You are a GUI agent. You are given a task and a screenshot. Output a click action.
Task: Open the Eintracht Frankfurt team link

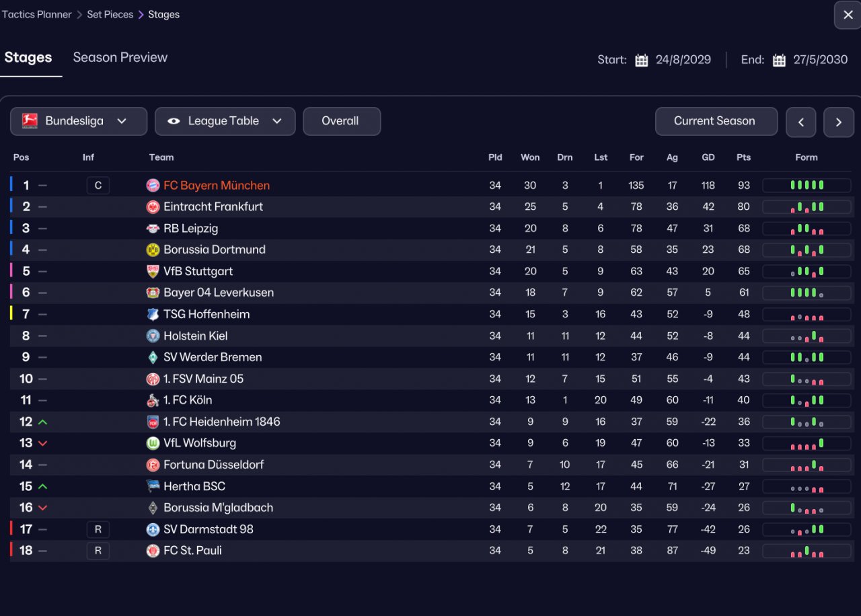pos(213,207)
